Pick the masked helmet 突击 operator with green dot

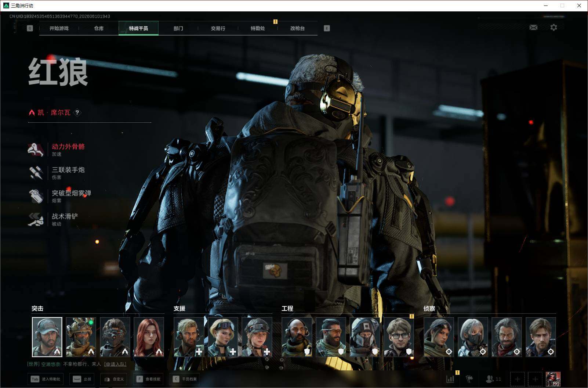click(81, 337)
